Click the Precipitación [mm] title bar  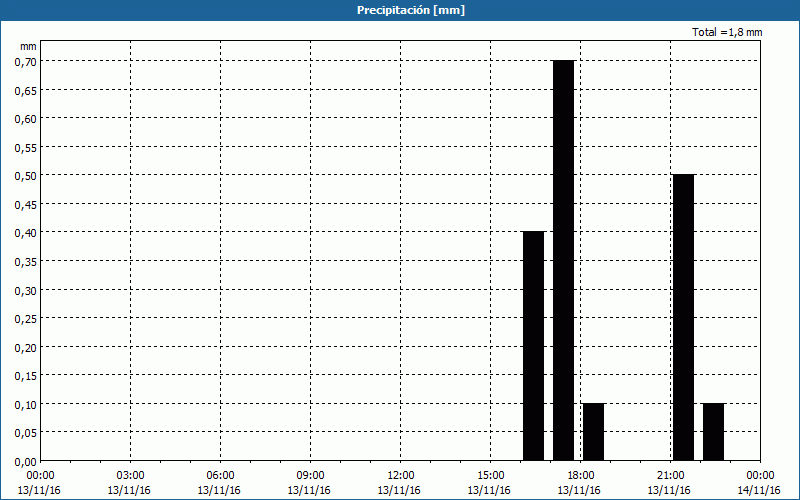pos(400,10)
